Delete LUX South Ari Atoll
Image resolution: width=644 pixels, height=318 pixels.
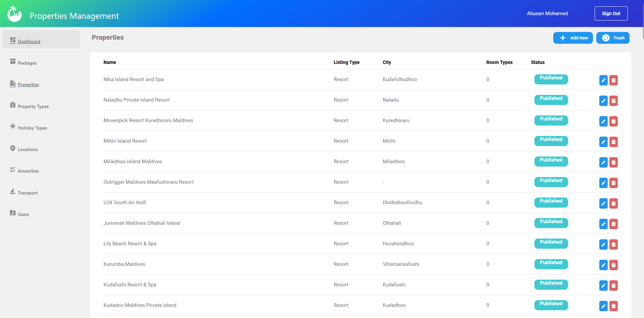613,203
